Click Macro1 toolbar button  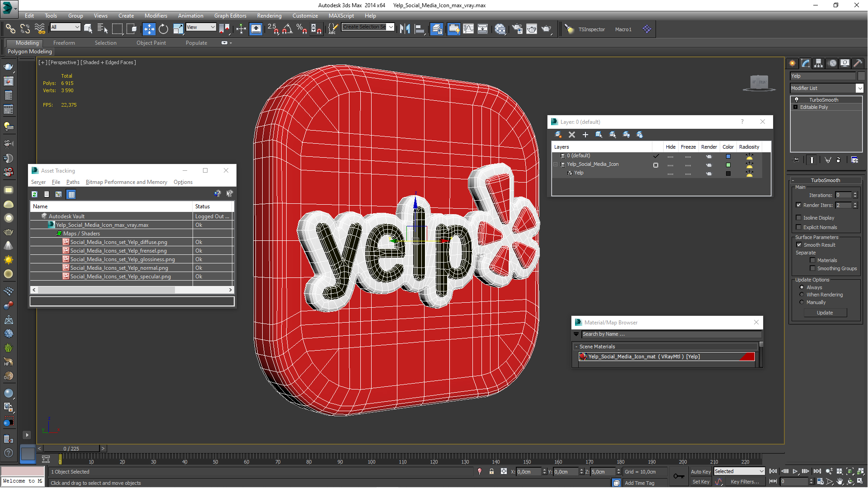(x=623, y=29)
